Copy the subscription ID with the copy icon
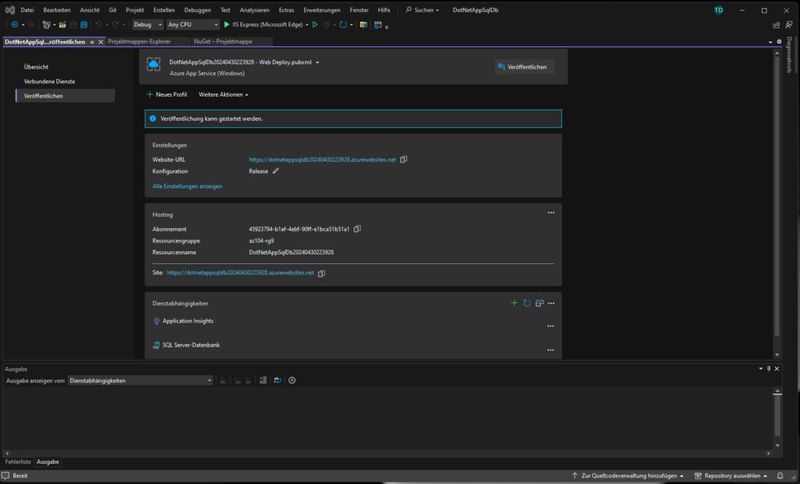Viewport: 800px width, 484px height. pos(357,229)
